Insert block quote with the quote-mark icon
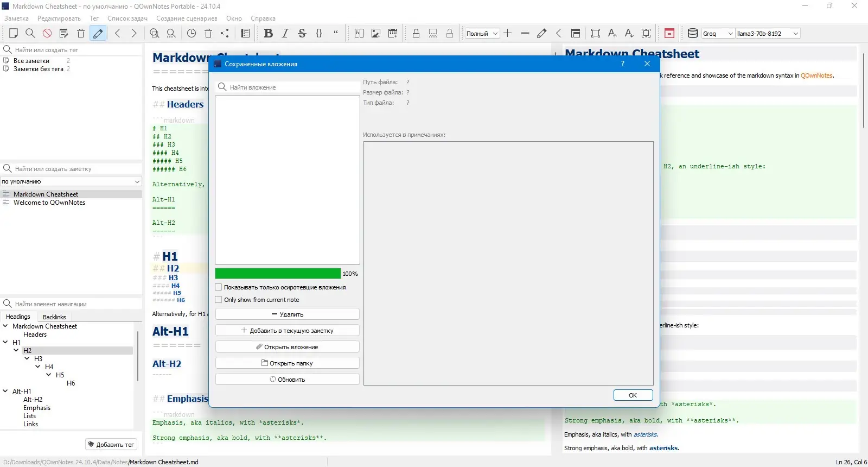868x467 pixels. coord(336,33)
